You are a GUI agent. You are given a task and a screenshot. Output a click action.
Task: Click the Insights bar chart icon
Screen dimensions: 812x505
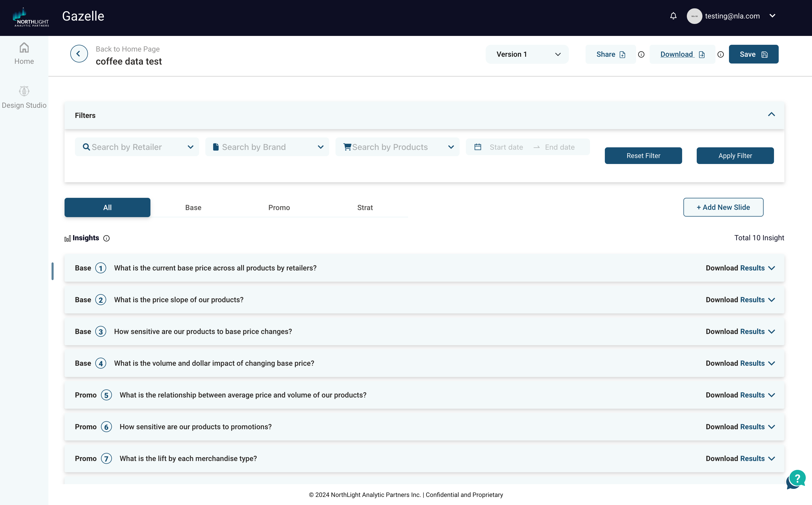[x=67, y=238]
